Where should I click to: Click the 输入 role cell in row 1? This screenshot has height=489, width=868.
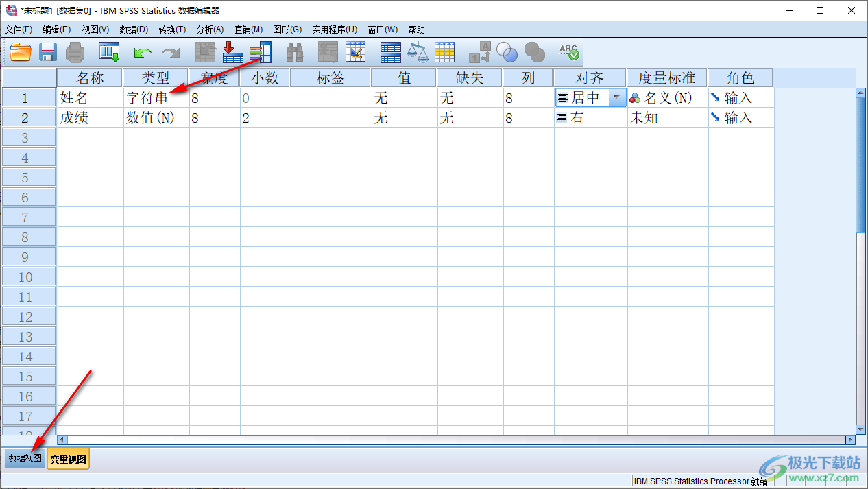click(740, 97)
